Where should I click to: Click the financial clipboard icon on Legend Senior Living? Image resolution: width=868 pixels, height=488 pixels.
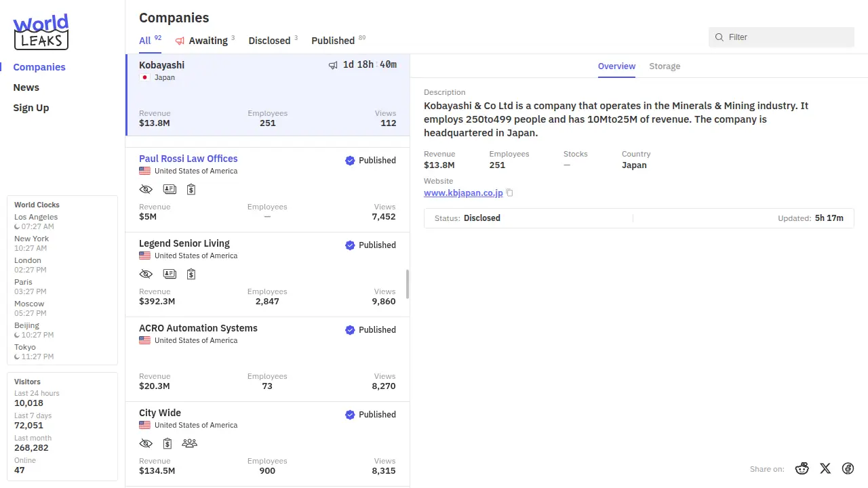tap(191, 274)
